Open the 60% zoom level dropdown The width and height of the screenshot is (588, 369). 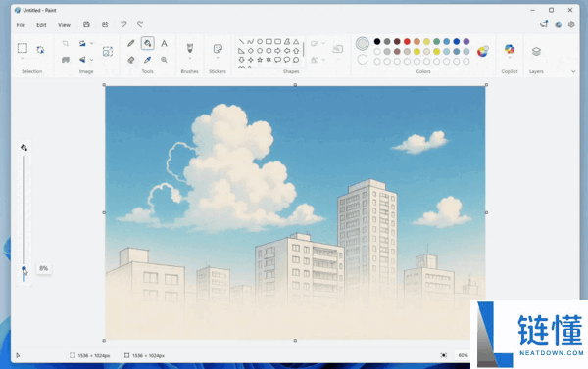click(463, 355)
